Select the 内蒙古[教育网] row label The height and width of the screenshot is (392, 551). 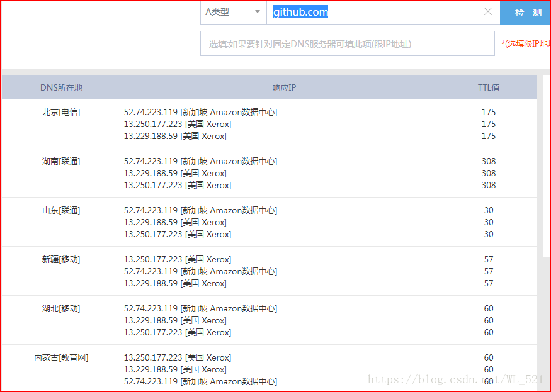[x=61, y=357]
